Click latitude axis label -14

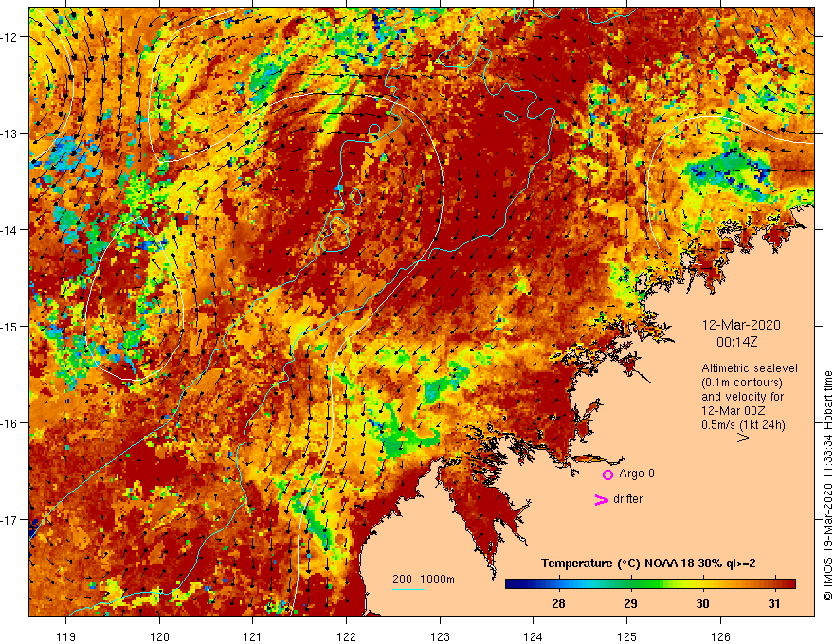click(x=9, y=230)
